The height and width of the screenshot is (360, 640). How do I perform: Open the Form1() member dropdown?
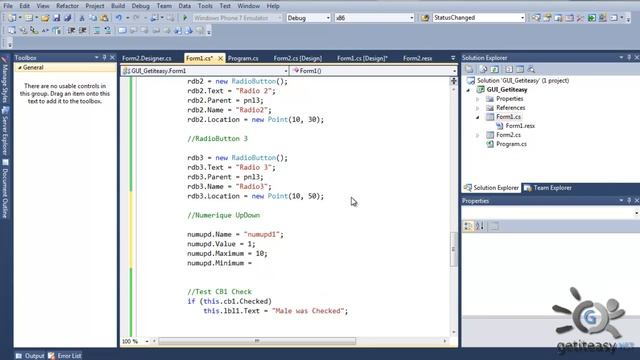point(454,71)
